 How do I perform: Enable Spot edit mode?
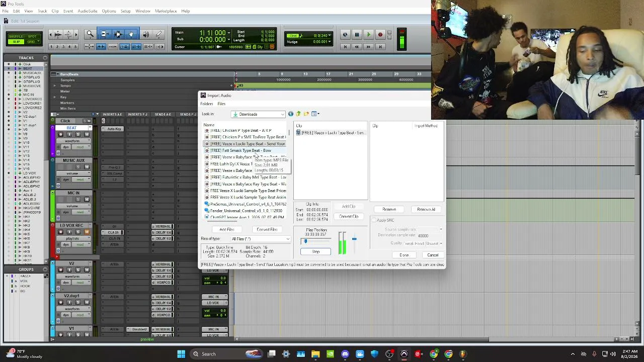point(32,37)
